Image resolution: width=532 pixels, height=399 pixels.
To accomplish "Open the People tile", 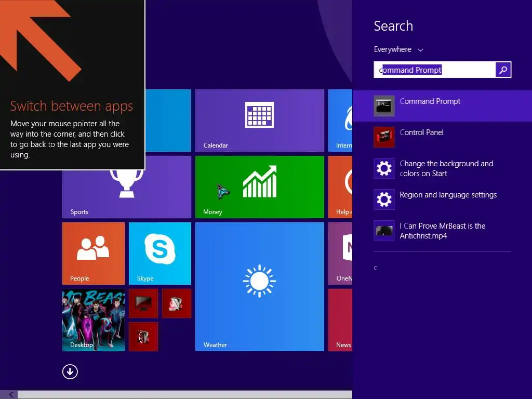I will click(94, 254).
